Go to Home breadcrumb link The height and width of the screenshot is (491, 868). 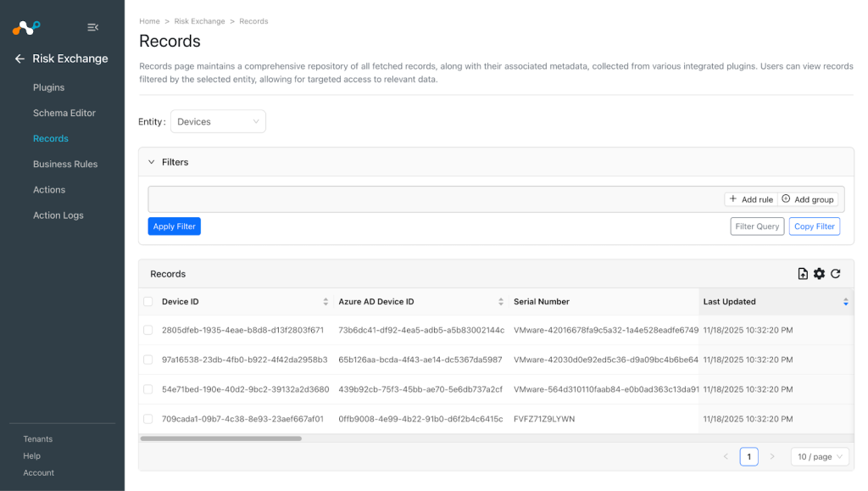pyautogui.click(x=149, y=21)
